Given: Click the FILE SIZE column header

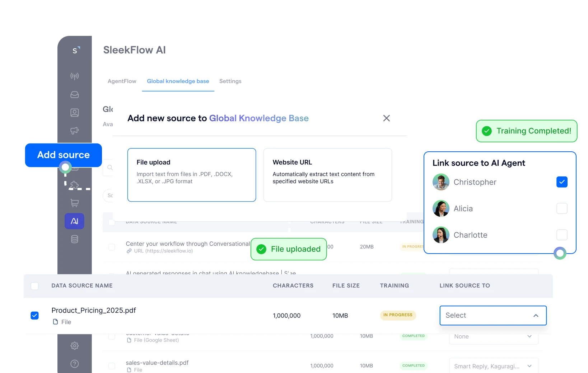Looking at the screenshot, I should pyautogui.click(x=346, y=285).
